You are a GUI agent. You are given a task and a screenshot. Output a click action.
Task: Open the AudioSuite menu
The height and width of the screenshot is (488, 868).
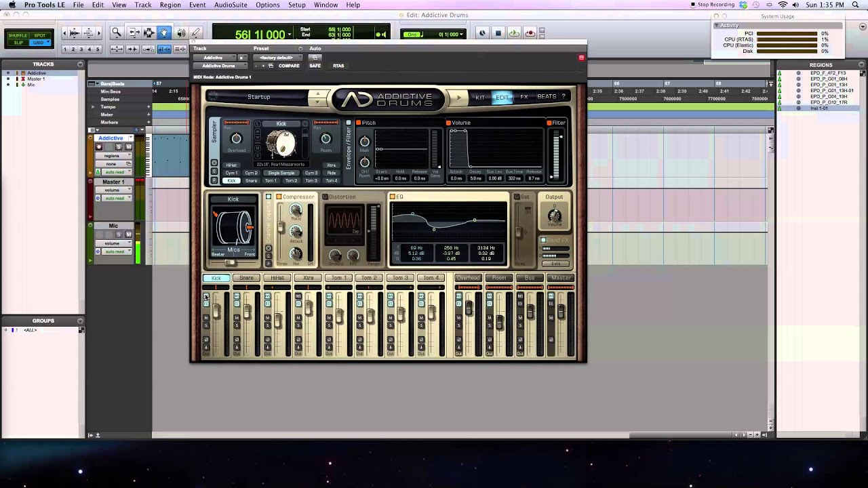pyautogui.click(x=231, y=5)
